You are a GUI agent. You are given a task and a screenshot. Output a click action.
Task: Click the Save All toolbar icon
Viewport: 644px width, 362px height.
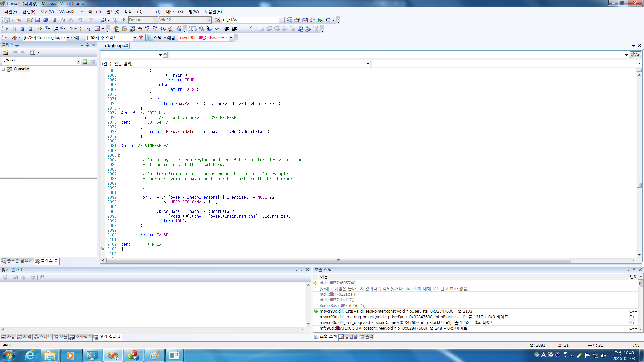(x=45, y=20)
